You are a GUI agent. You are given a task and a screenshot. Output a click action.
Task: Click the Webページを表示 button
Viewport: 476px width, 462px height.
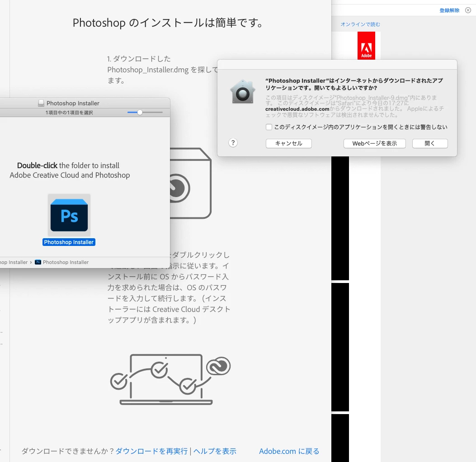coord(375,144)
